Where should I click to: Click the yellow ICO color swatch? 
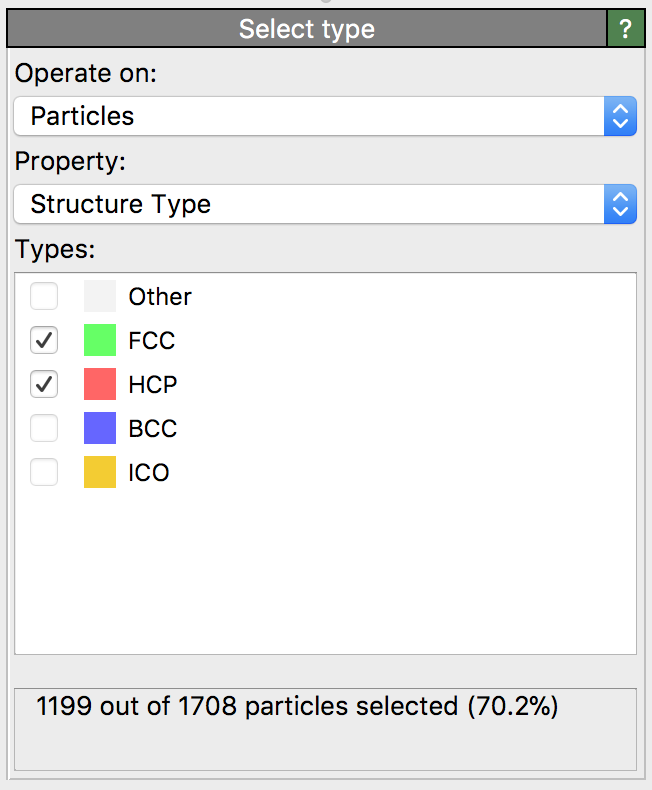point(100,472)
